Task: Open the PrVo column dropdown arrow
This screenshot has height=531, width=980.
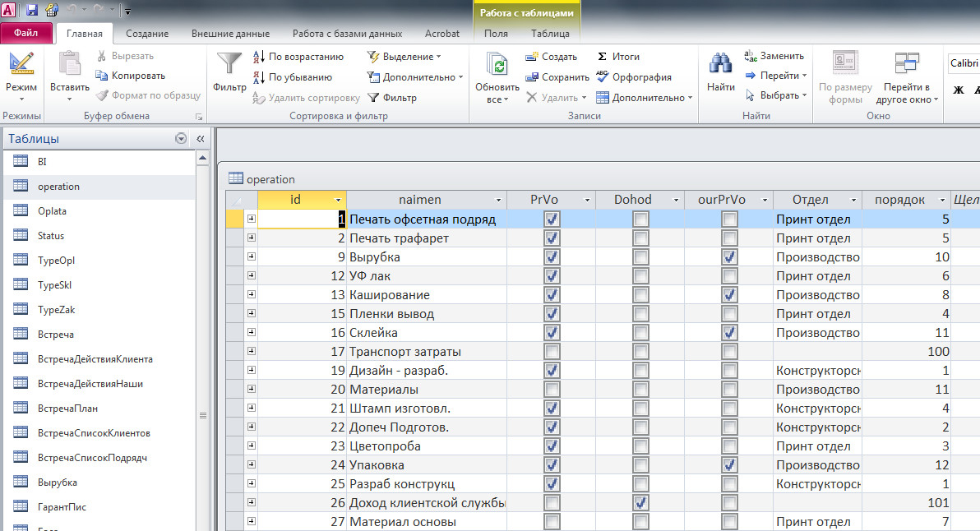Action: click(587, 200)
